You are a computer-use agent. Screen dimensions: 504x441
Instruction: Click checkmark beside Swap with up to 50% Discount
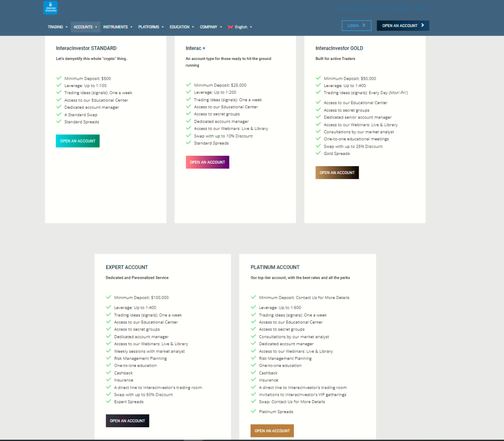(x=108, y=394)
